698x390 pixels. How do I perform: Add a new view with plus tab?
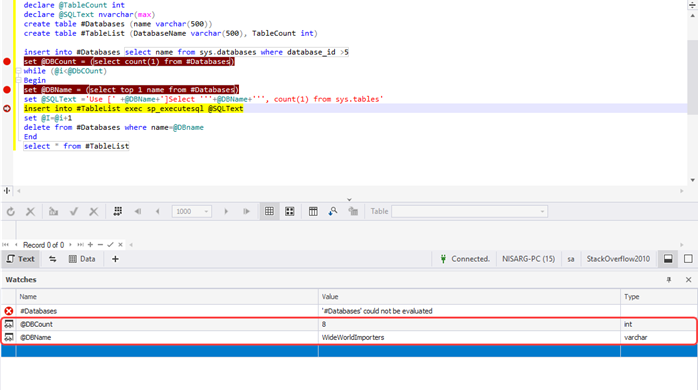click(115, 259)
